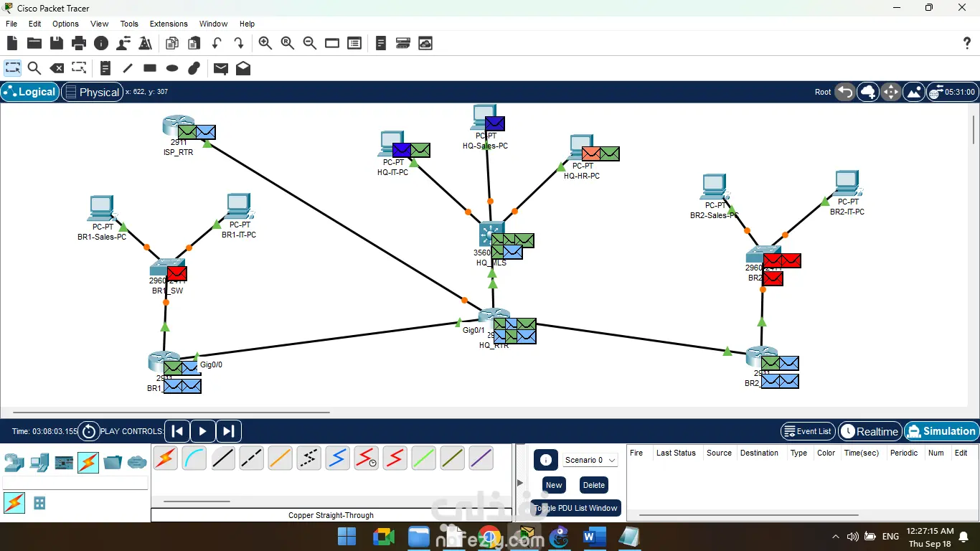This screenshot has width=980, height=551.
Task: Open the Tools menu
Action: click(129, 24)
